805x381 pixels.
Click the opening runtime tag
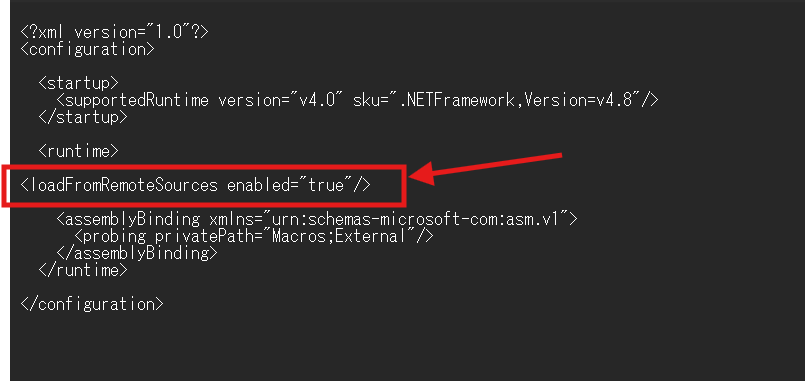[x=79, y=151]
